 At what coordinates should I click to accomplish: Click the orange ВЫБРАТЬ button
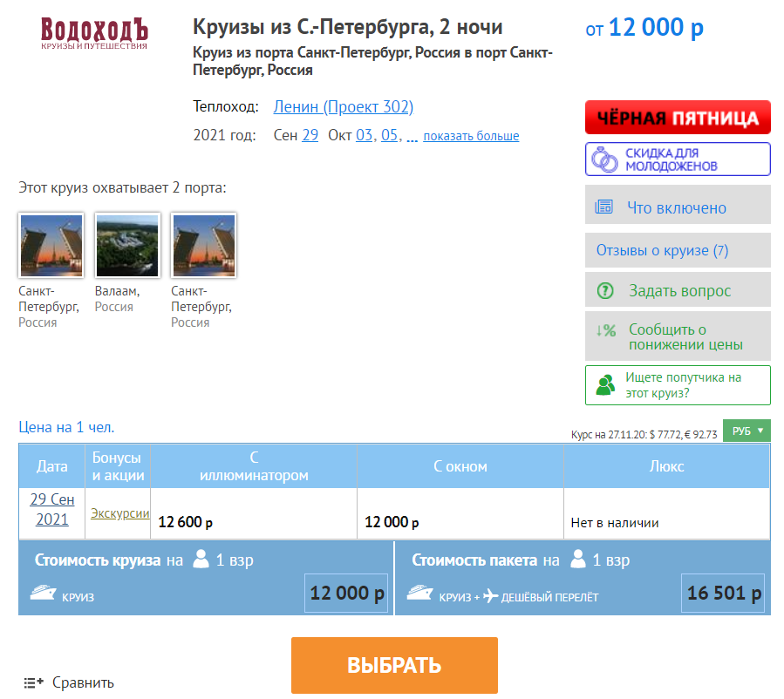tap(394, 665)
